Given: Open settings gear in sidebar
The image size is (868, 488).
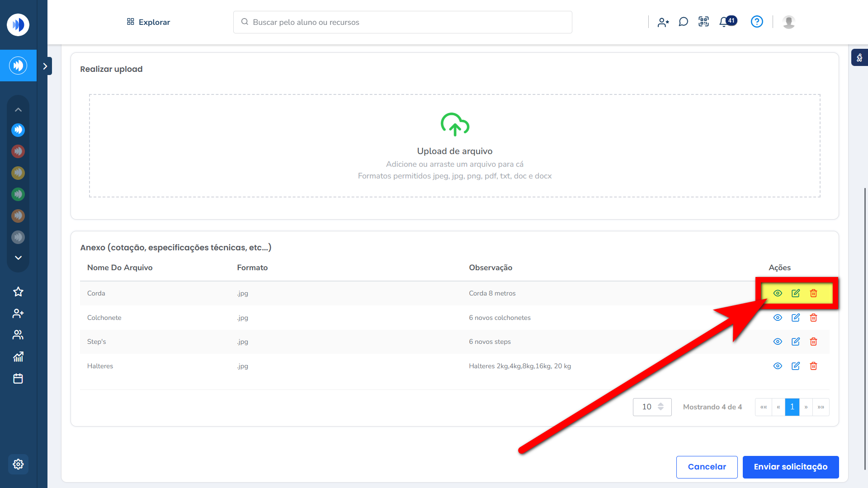Looking at the screenshot, I should tap(18, 464).
